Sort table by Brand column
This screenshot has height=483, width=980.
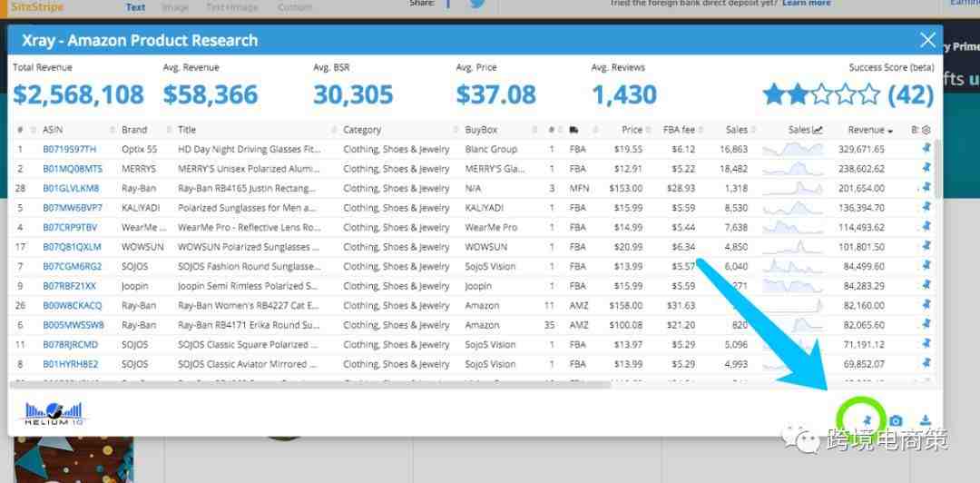[x=134, y=130]
